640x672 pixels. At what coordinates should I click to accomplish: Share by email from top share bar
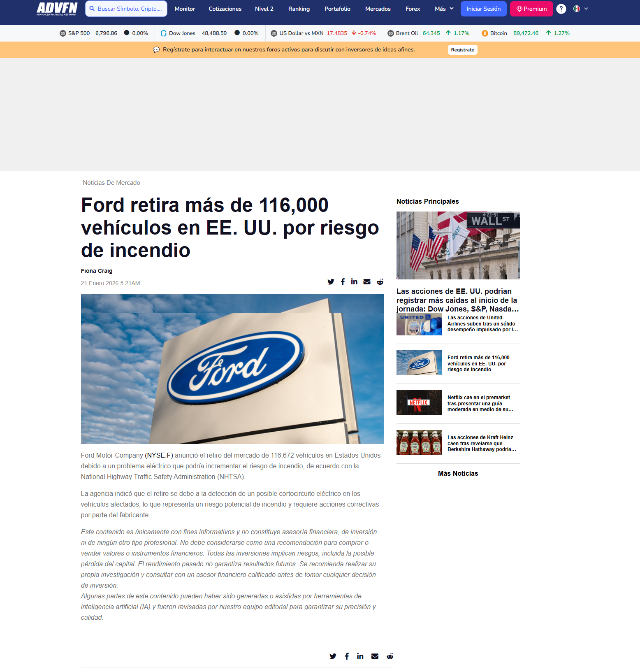tap(367, 282)
